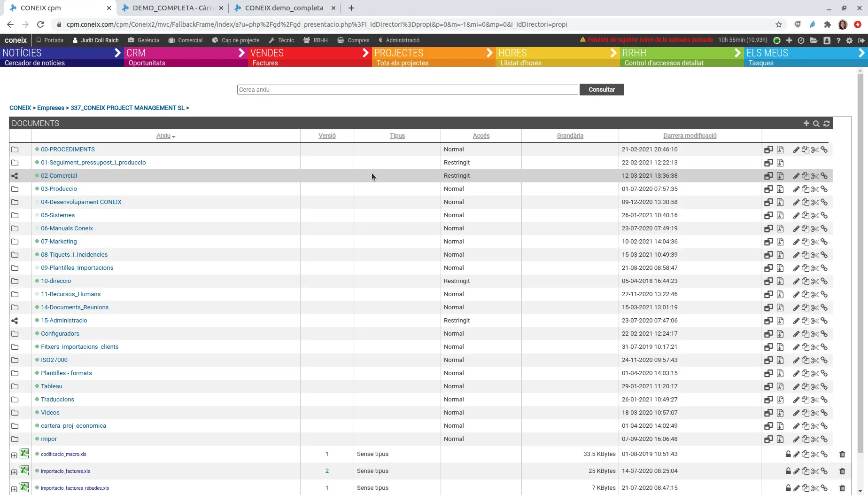The image size is (868, 495).
Task: Open the Administració menu
Action: coord(399,40)
